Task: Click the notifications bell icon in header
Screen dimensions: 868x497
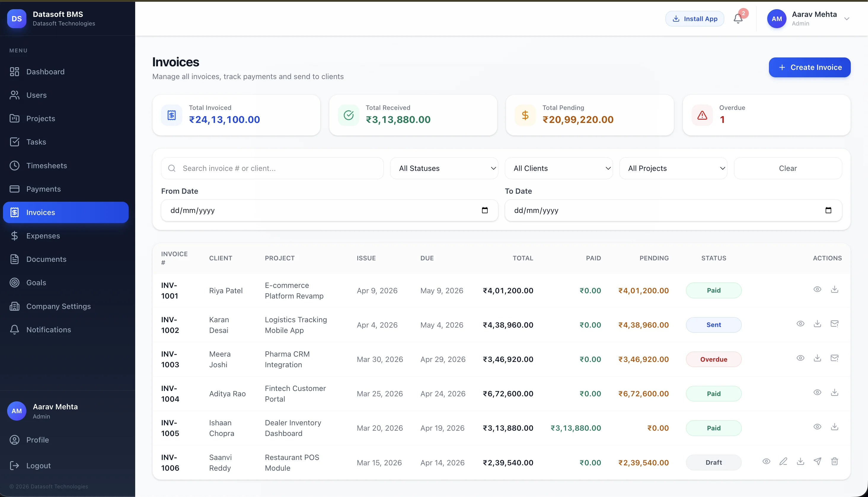Action: pos(738,19)
